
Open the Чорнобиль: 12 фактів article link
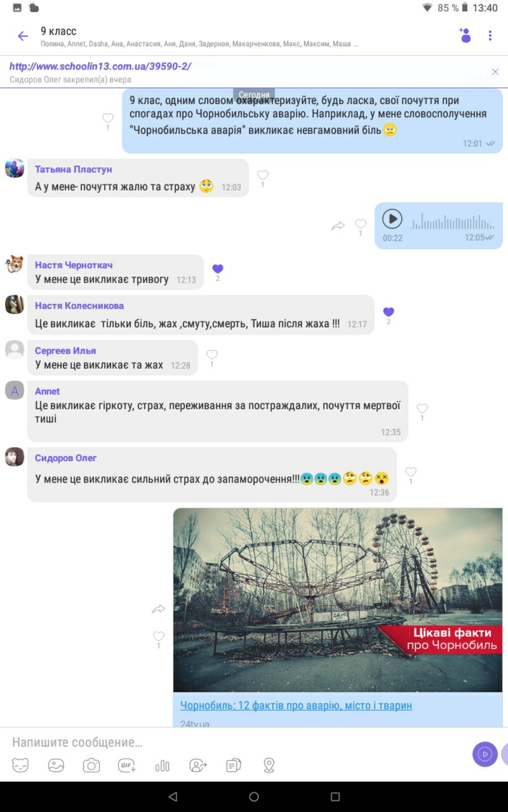click(296, 705)
